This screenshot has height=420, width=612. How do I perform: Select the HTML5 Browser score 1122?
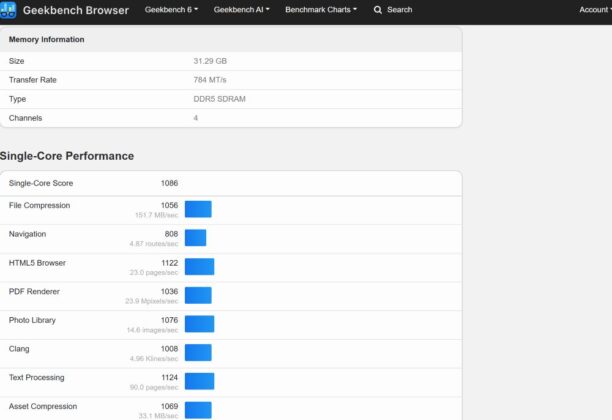169,263
